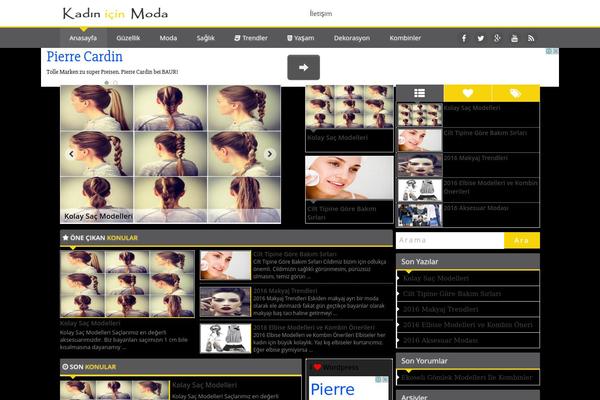600x400 pixels.
Task: Select the first ad carousel dot
Action: [106, 83]
